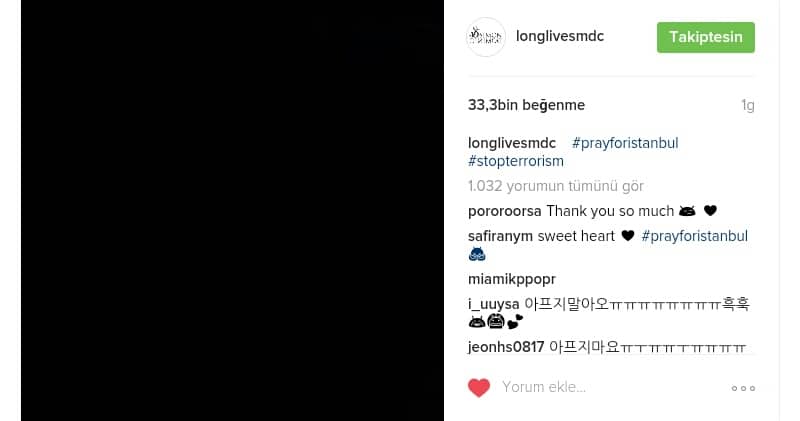Toggle the green Takiptesin follow button
Screen dimensions: 800x421
click(706, 37)
